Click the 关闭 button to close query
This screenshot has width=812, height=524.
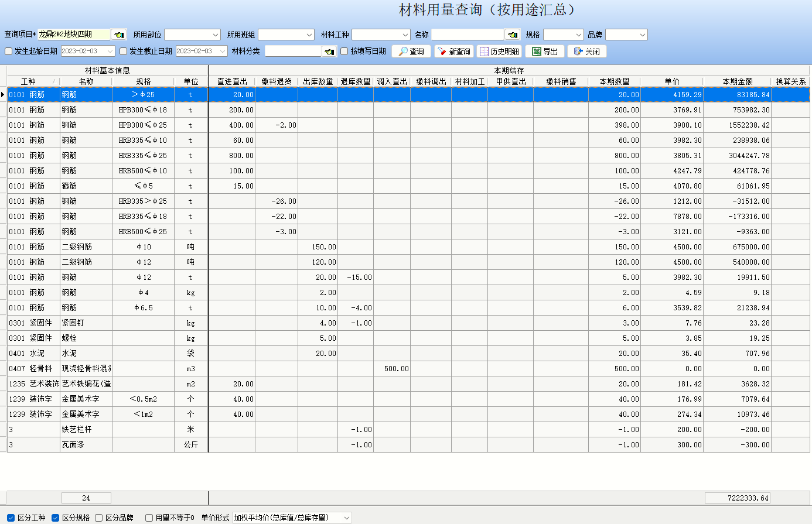point(587,52)
